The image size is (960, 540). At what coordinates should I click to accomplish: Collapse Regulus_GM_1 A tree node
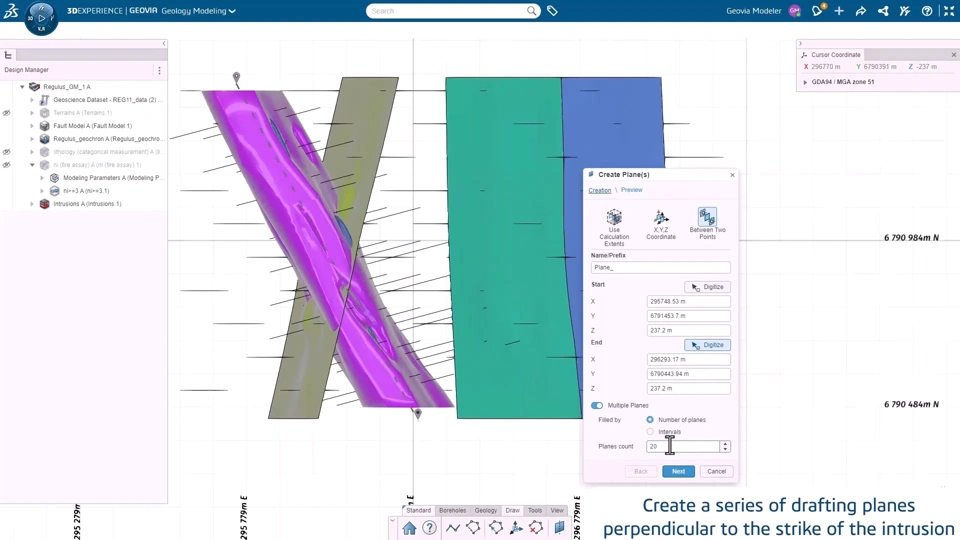pyautogui.click(x=23, y=87)
